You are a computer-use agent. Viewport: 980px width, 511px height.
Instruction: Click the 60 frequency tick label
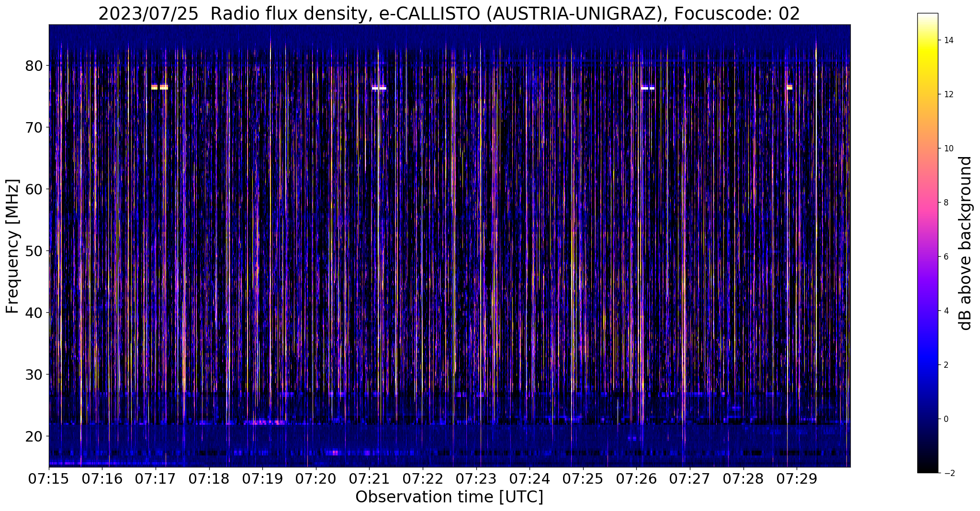tap(34, 189)
